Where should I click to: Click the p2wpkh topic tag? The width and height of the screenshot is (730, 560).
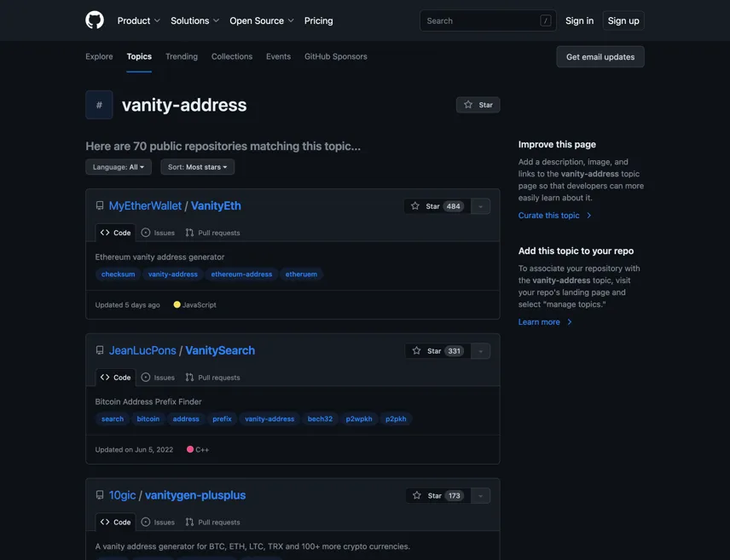pyautogui.click(x=359, y=419)
